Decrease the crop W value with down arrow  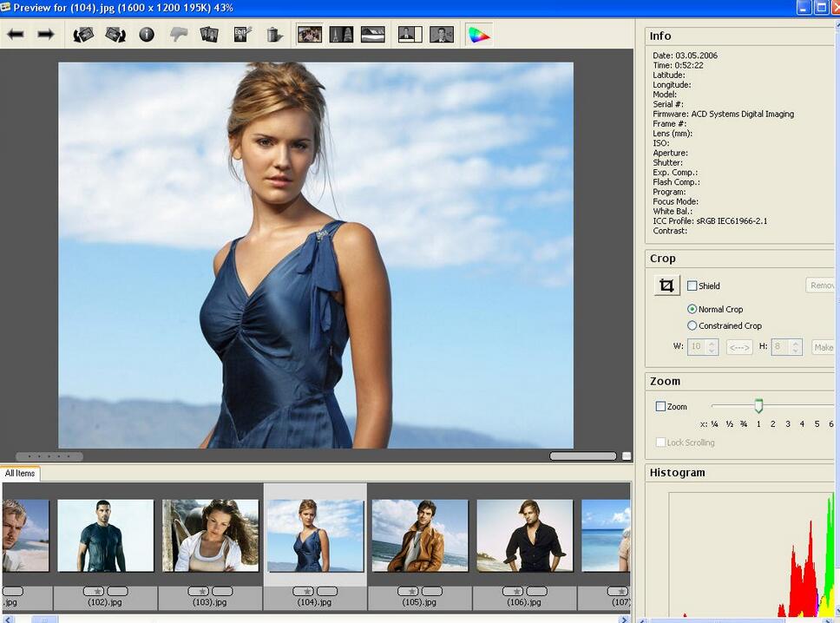click(712, 351)
